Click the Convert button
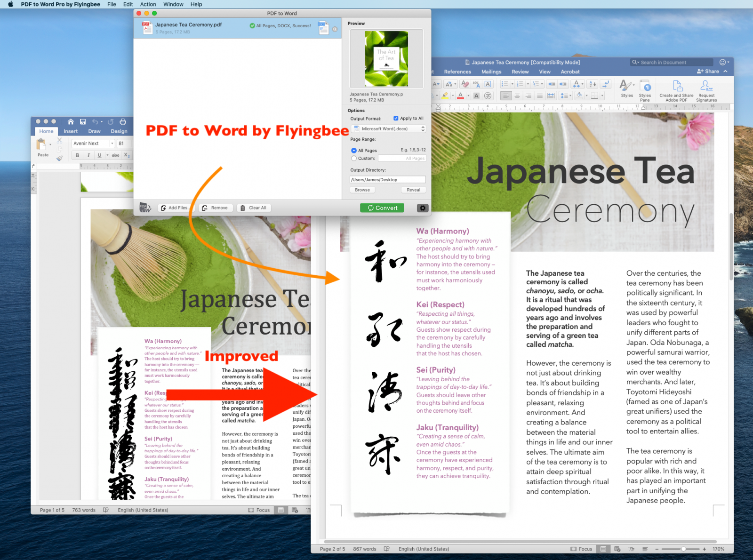 click(382, 208)
